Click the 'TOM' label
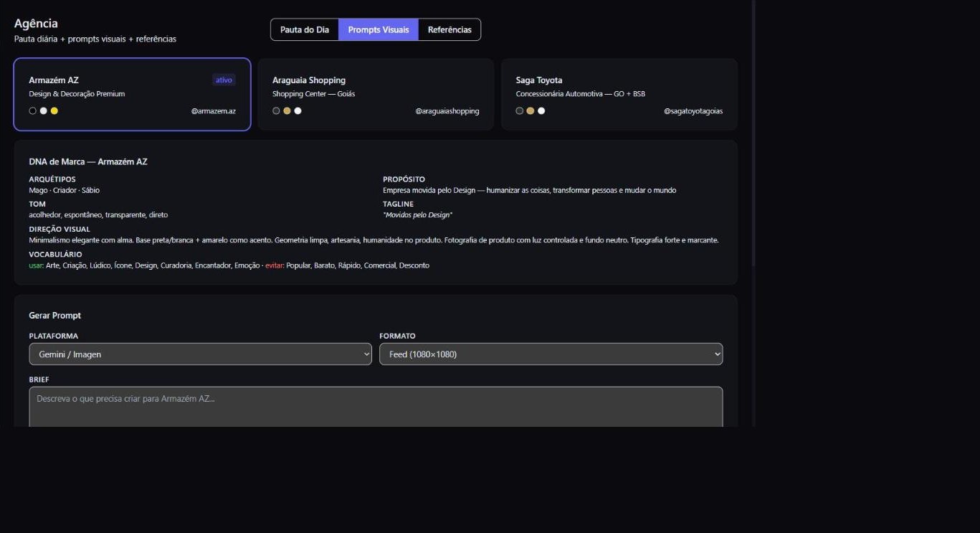 [37, 204]
